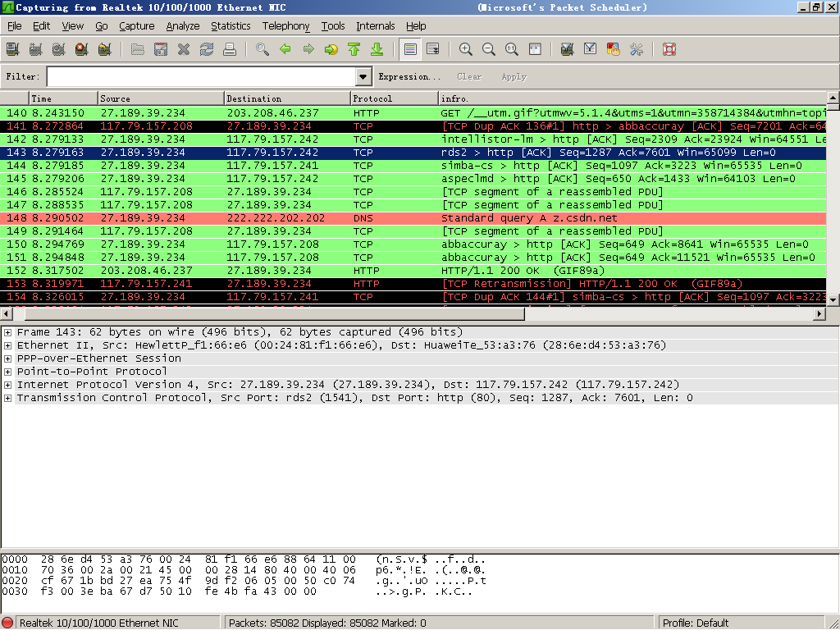Select packet 152 HTTP/1.1 200 OK row
Screen dimensions: 840x630
click(413, 271)
